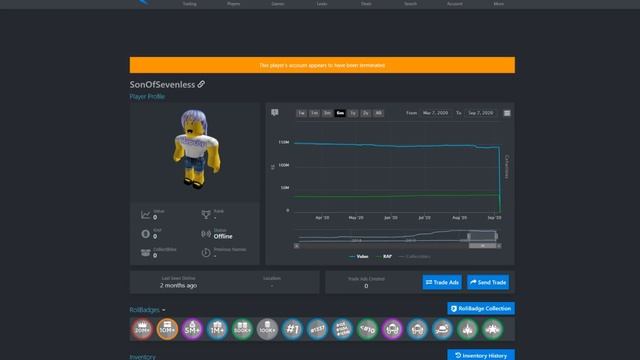Open the Games nav menu

[278, 4]
